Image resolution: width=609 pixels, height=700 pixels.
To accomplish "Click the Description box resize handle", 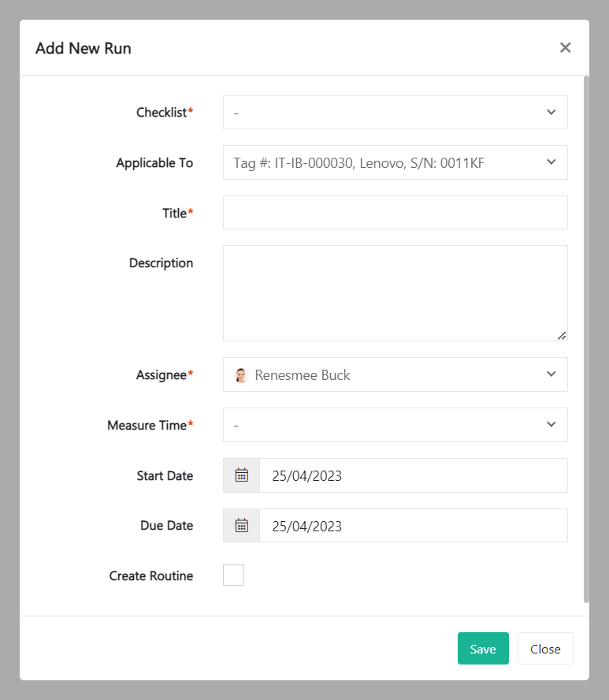I will (x=562, y=336).
